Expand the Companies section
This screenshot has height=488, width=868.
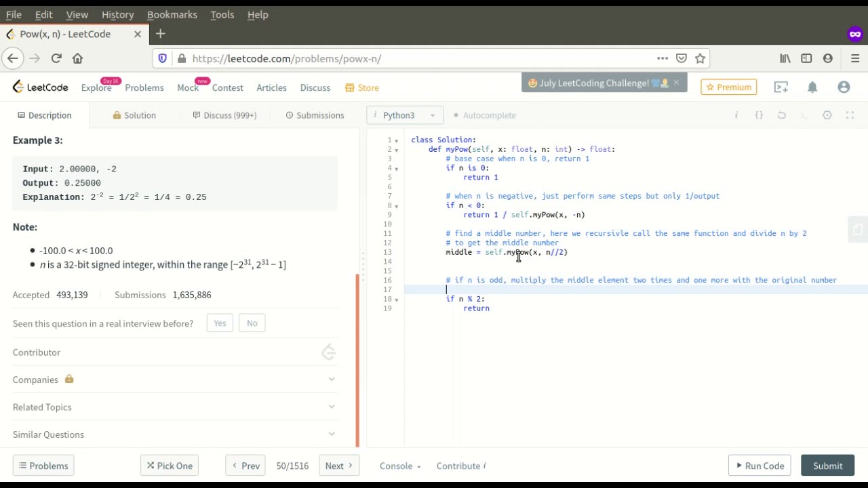pos(174,380)
